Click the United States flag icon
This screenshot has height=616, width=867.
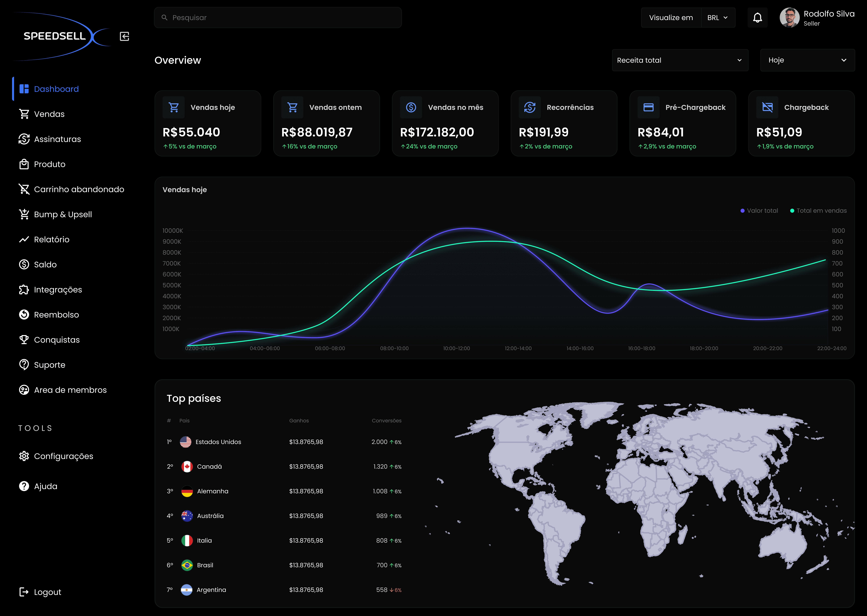pos(186,442)
